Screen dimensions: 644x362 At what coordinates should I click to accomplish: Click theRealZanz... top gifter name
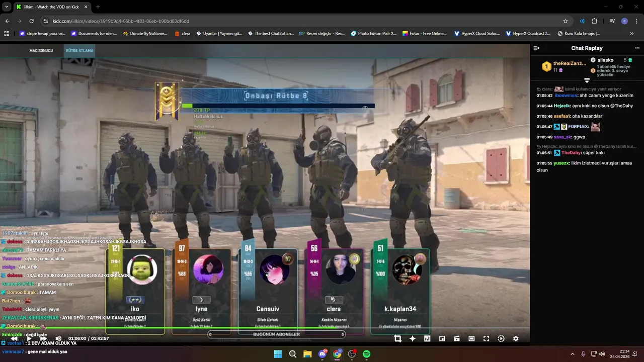point(570,63)
